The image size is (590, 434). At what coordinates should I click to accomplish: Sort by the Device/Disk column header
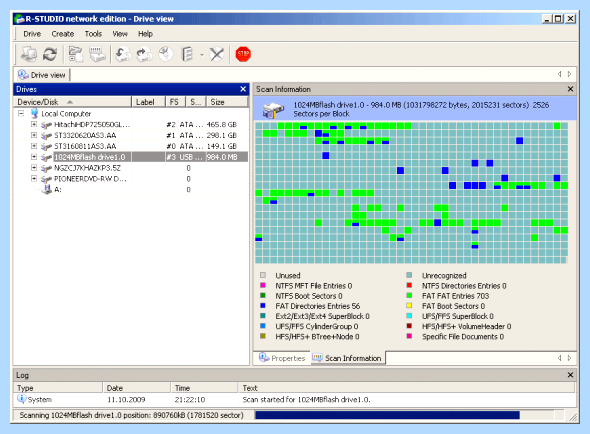(x=72, y=102)
